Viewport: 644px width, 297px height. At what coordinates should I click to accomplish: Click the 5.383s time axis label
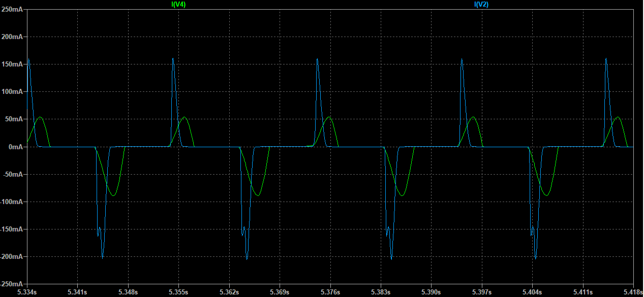tap(381, 292)
